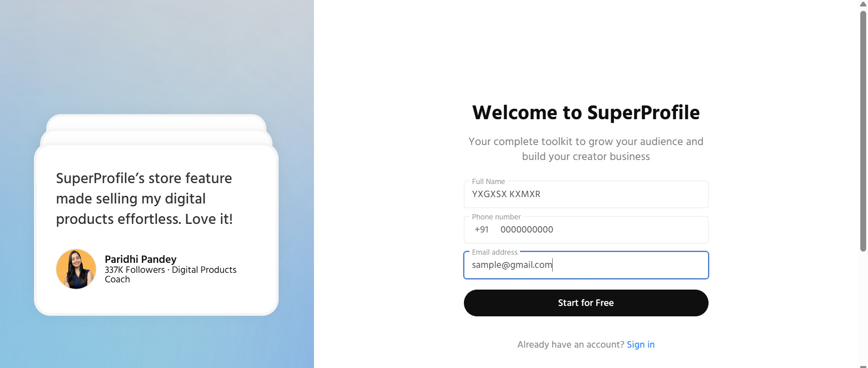This screenshot has height=368, width=868.
Task: Click the Full Name field label
Action: pos(488,181)
